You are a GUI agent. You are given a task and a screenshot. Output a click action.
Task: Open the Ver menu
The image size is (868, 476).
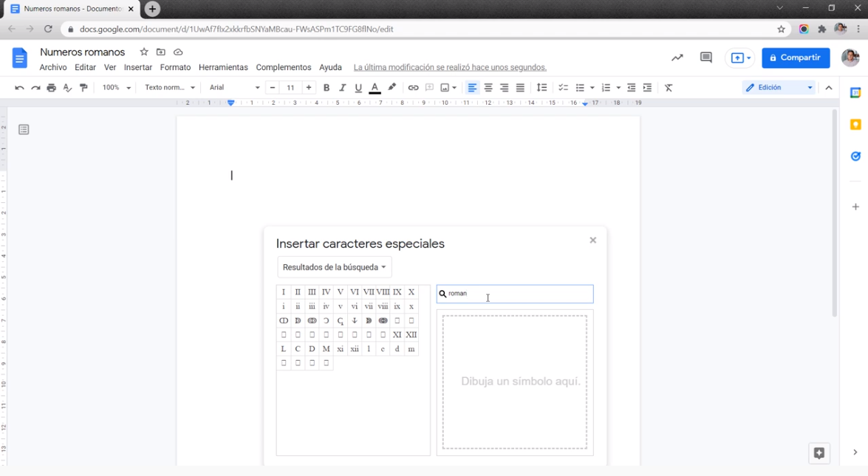[x=110, y=67]
